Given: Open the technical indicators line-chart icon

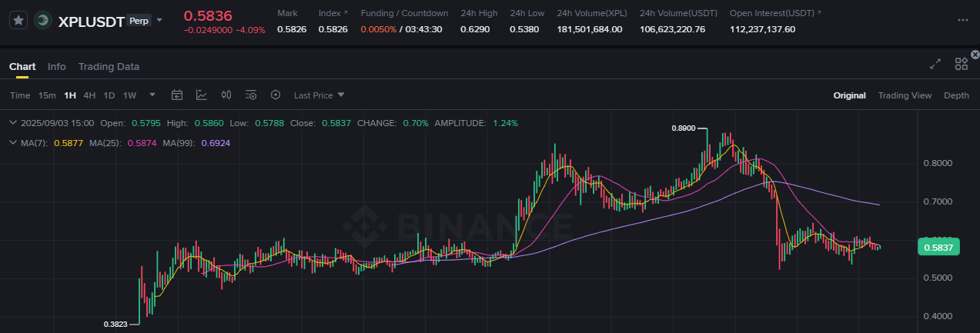Looking at the screenshot, I should [x=202, y=95].
